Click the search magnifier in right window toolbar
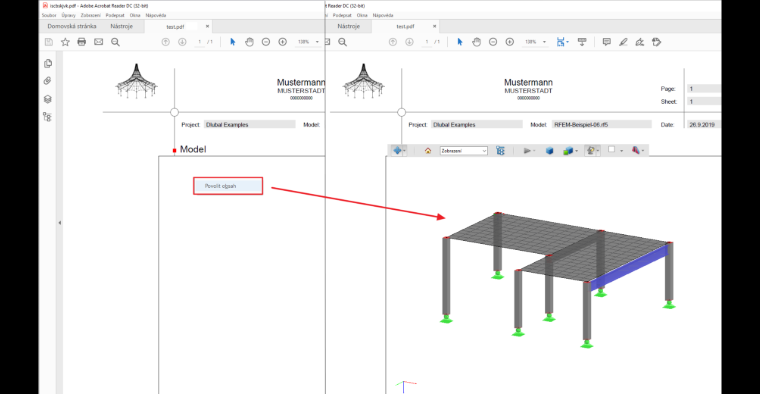Viewport: 760px width, 394px height. pos(343,42)
